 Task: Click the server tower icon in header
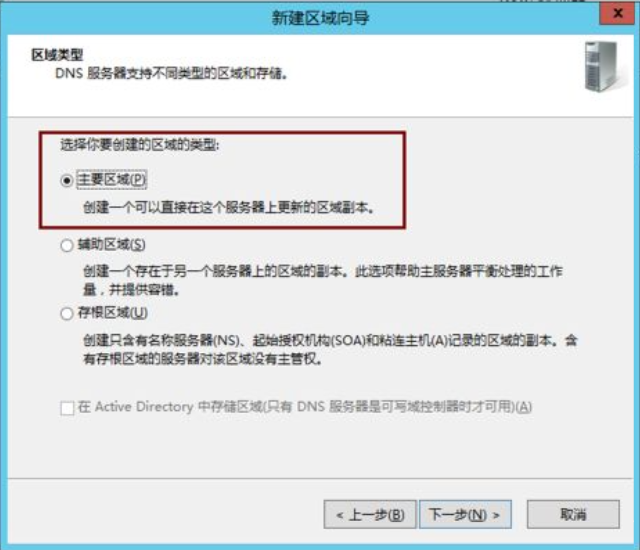pos(604,67)
